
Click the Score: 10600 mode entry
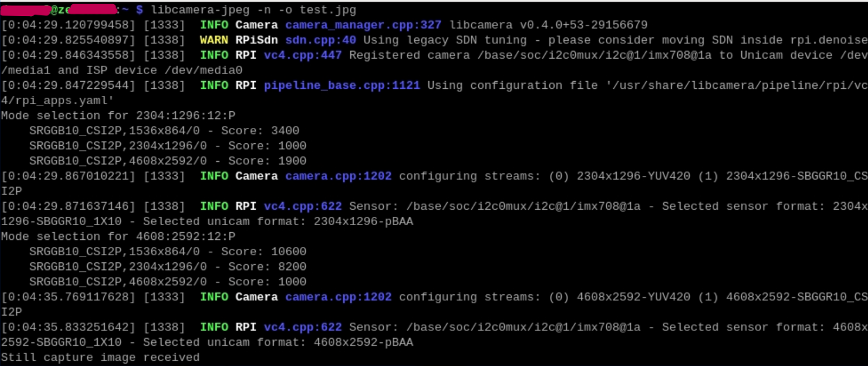(x=168, y=252)
